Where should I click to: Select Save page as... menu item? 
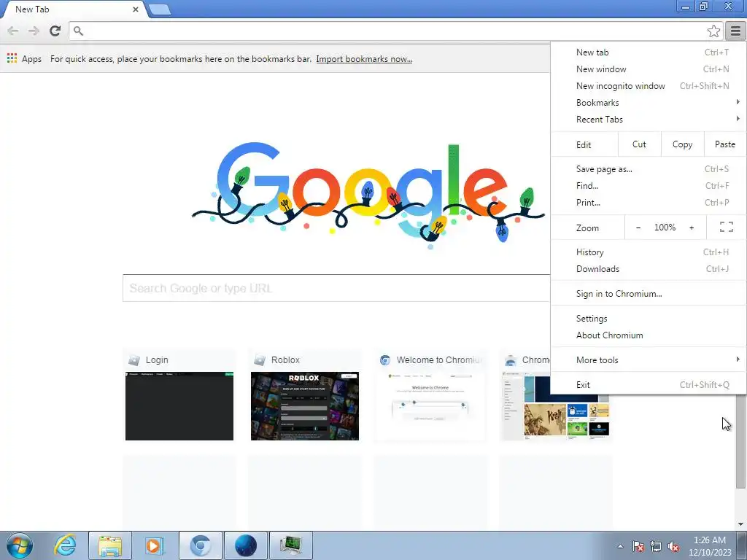click(x=648, y=169)
